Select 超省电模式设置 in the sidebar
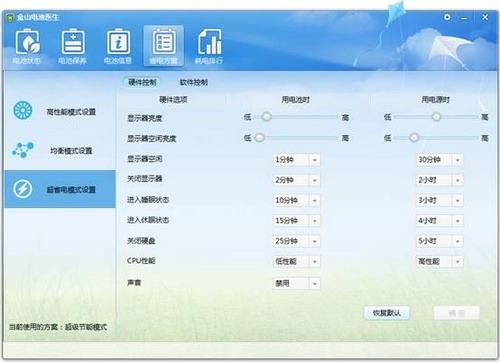The height and width of the screenshot is (362, 500). tap(60, 189)
